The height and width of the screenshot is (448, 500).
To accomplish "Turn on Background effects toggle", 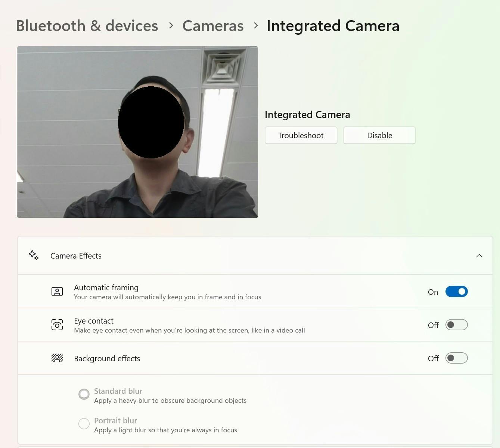I will 456,358.
